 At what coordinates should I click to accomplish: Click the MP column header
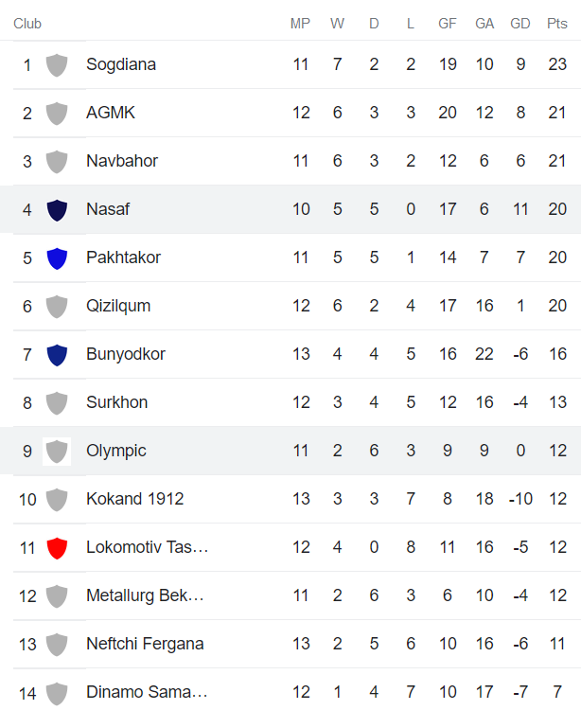(300, 24)
